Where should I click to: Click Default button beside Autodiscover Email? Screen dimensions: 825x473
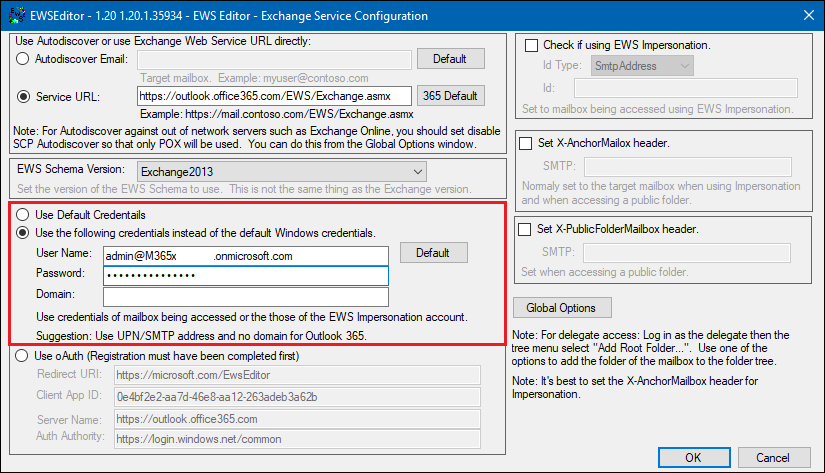pyautogui.click(x=450, y=58)
